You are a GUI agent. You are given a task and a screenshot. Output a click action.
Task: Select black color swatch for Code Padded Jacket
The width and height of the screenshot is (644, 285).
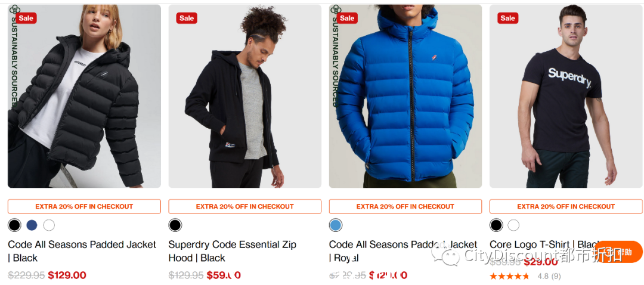14,225
